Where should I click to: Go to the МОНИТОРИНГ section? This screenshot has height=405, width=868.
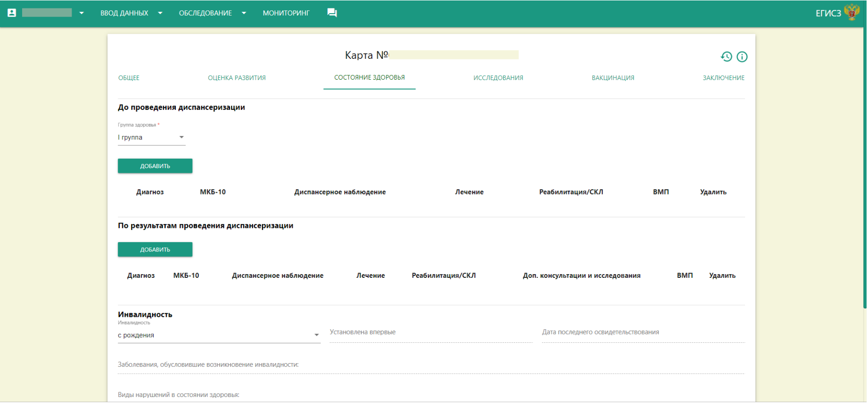point(286,13)
